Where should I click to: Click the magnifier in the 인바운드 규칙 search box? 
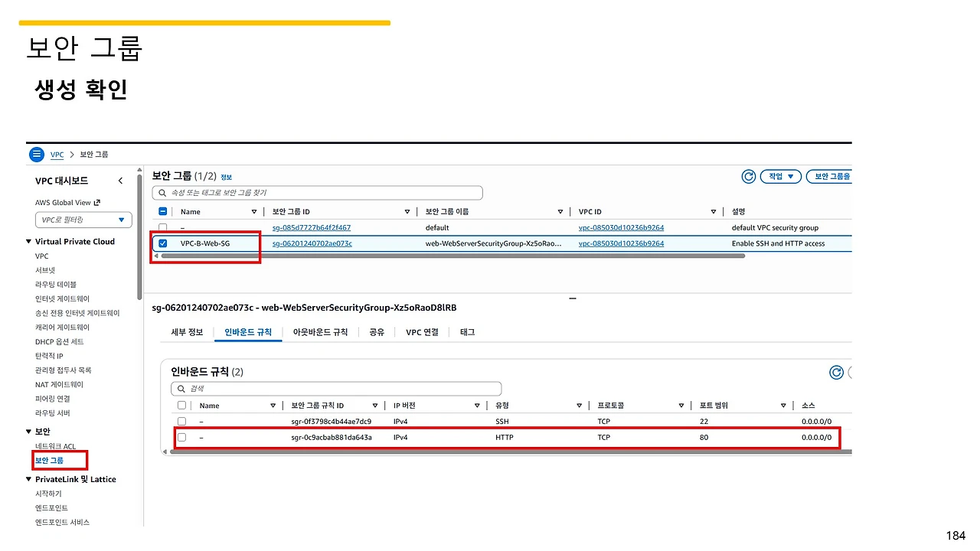[181, 389]
